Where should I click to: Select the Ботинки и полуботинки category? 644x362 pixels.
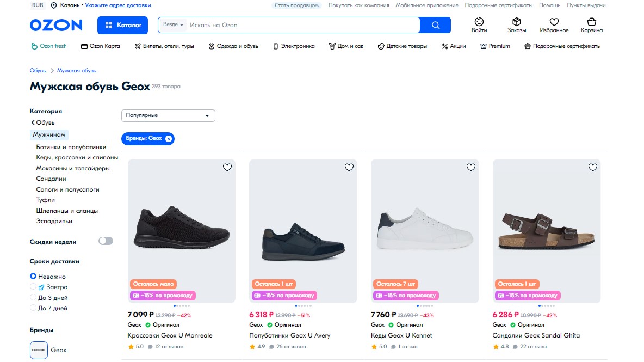click(71, 147)
